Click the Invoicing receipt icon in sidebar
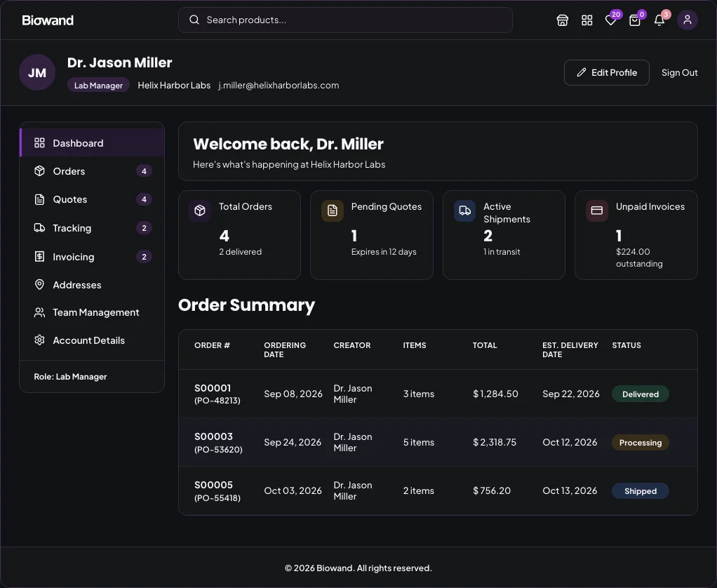 [40, 257]
